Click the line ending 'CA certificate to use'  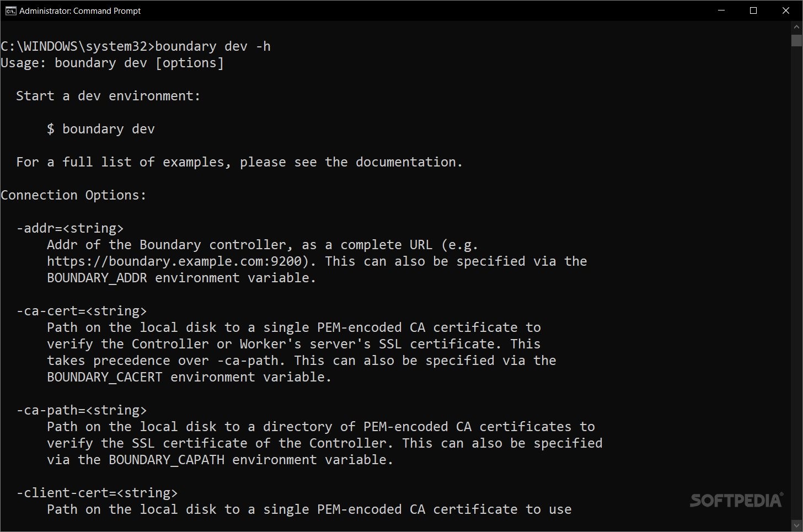(x=309, y=509)
